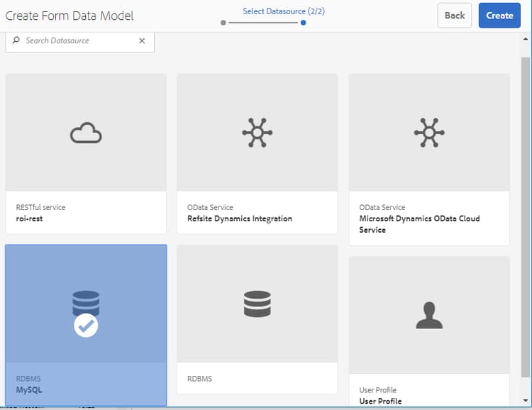Click the scroll up arrow
The image size is (532, 410).
(525, 40)
